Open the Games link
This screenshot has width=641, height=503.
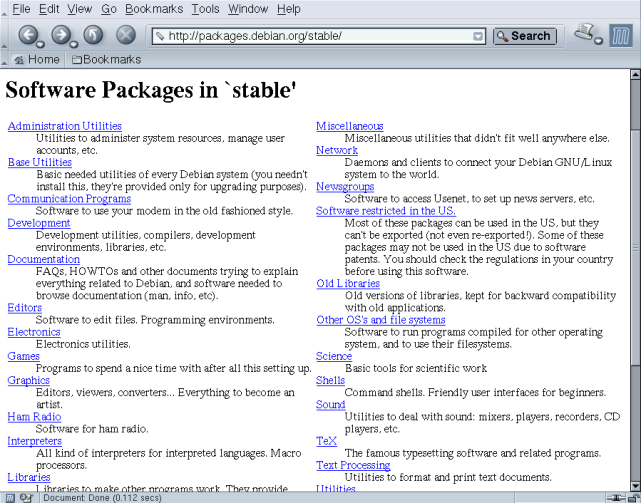[23, 356]
